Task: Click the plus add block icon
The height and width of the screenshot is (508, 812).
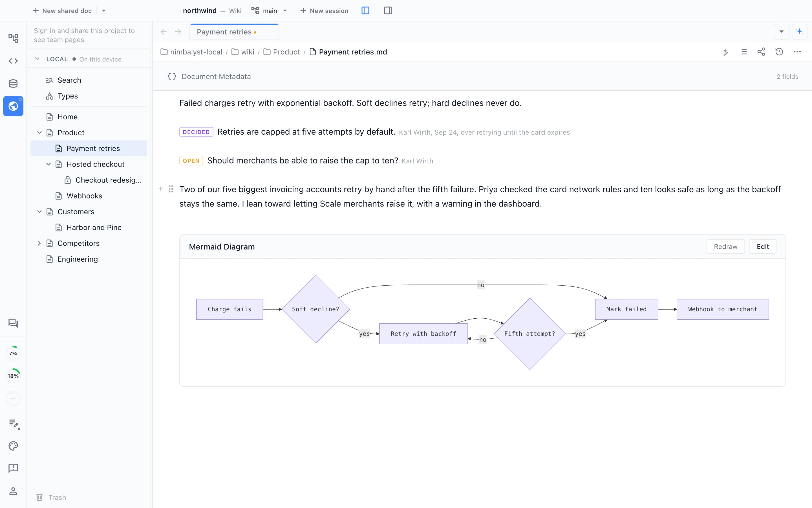Action: 161,189
